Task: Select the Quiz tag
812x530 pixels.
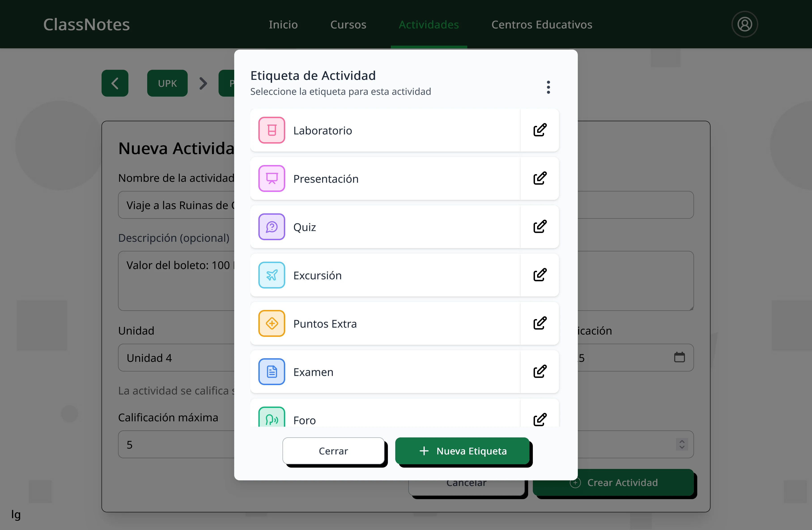Action: (x=385, y=227)
